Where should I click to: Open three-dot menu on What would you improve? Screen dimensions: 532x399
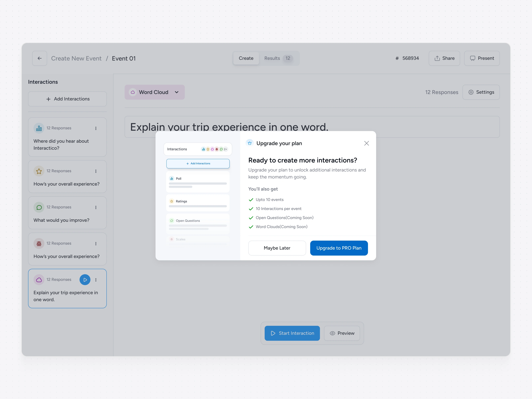pyautogui.click(x=96, y=207)
